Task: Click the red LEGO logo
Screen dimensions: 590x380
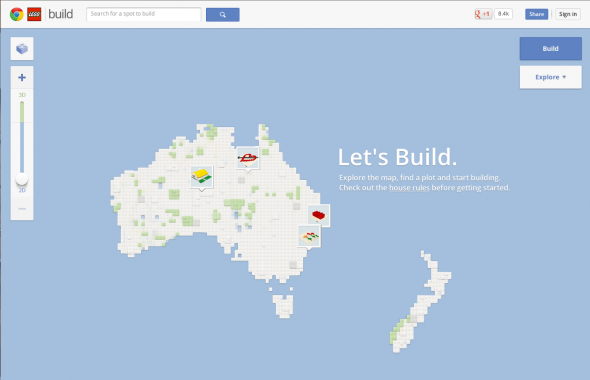Action: 34,14
